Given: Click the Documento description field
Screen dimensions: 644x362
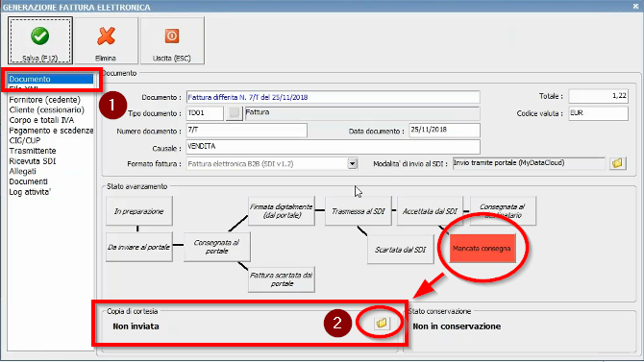Looking at the screenshot, I should point(334,97).
